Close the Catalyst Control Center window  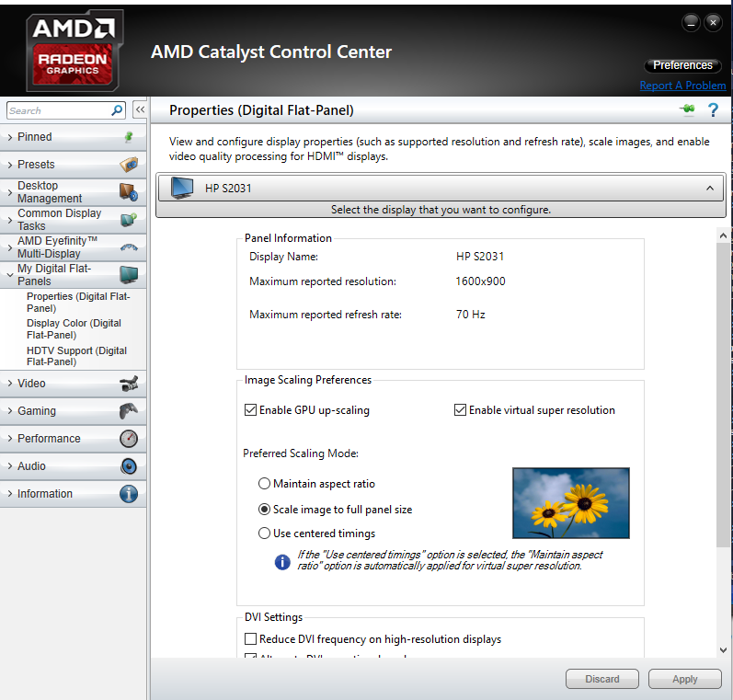[713, 22]
